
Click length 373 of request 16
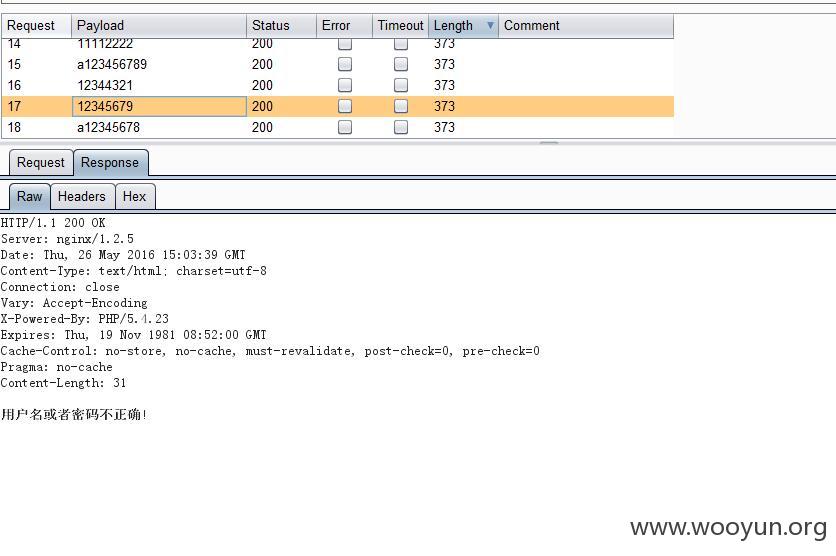(x=444, y=85)
